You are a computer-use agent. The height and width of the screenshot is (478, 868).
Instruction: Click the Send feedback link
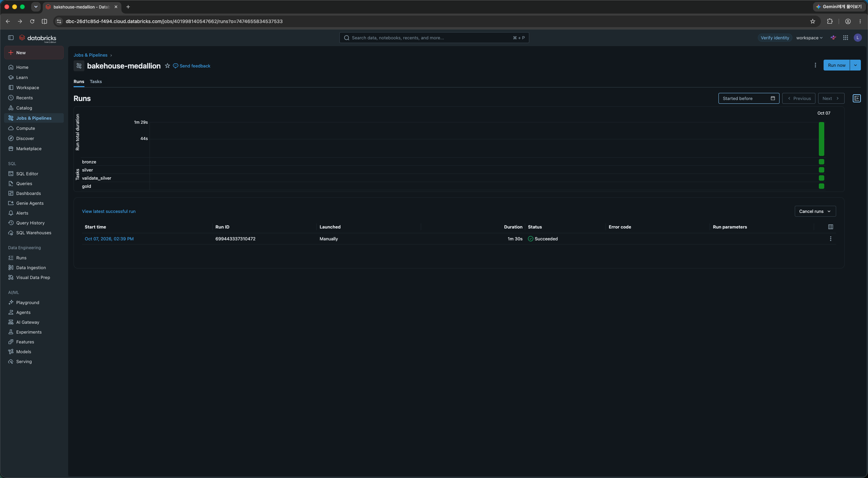click(192, 66)
